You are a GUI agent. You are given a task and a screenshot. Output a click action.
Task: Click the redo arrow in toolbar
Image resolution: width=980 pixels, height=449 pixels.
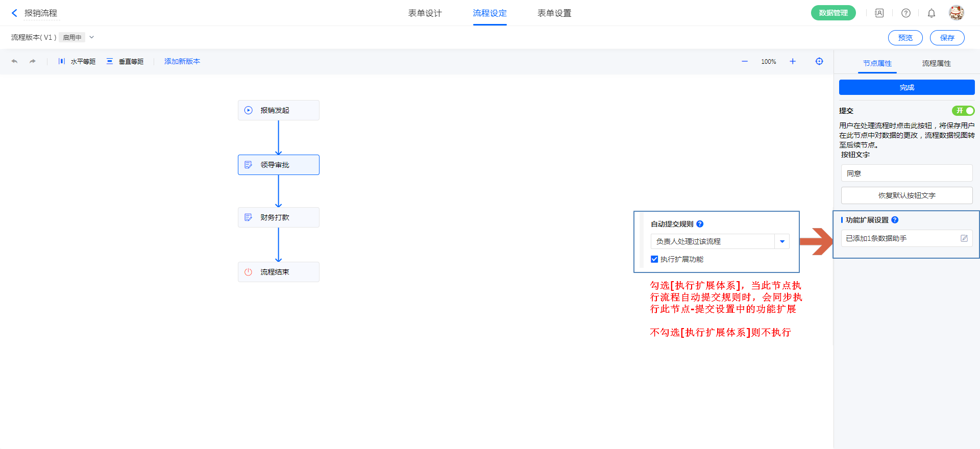(33, 61)
